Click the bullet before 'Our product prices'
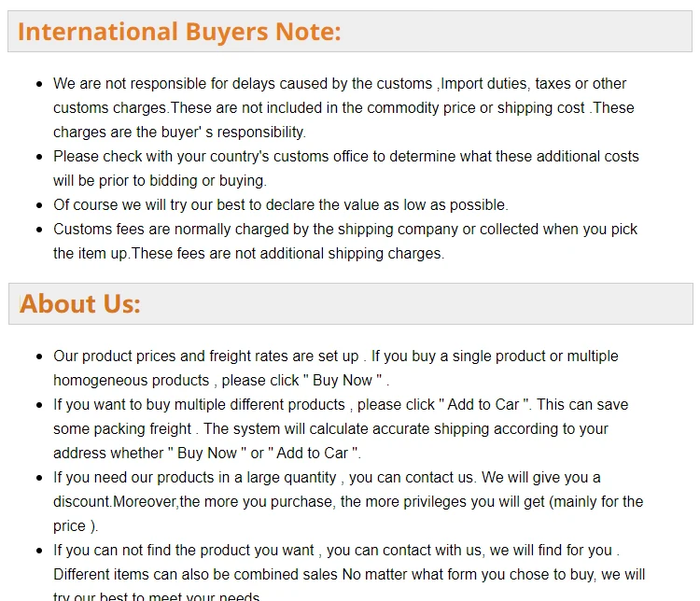Image resolution: width=700 pixels, height=601 pixels. click(x=39, y=356)
